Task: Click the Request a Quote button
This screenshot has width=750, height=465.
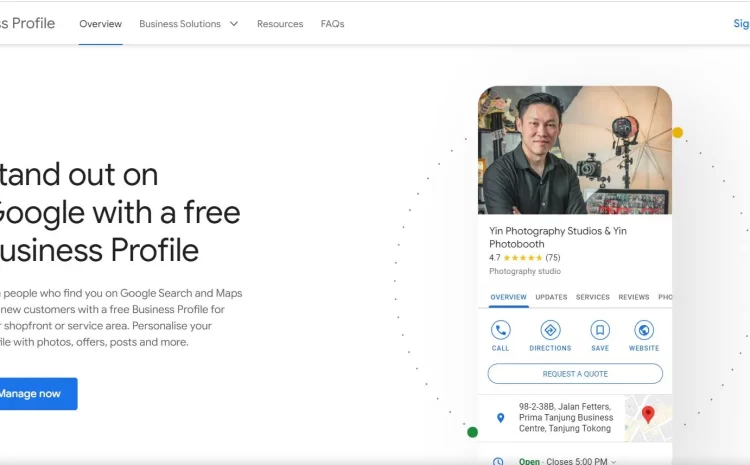Action: point(575,374)
